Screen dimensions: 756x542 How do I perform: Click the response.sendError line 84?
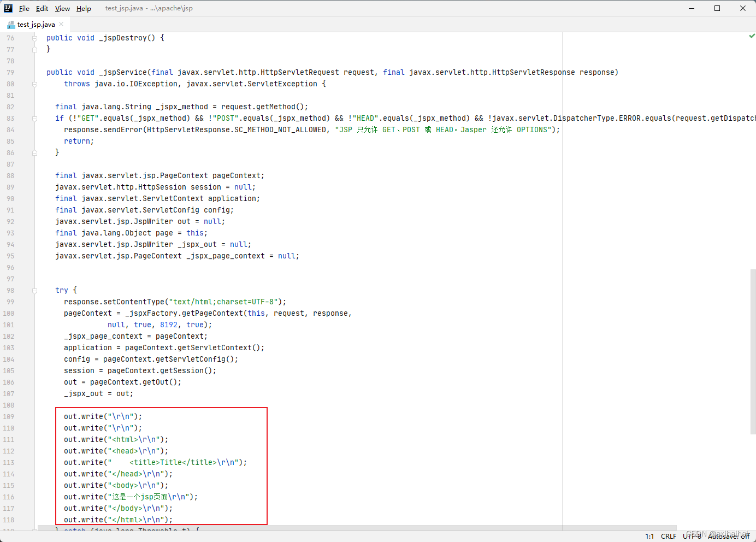tap(312, 129)
